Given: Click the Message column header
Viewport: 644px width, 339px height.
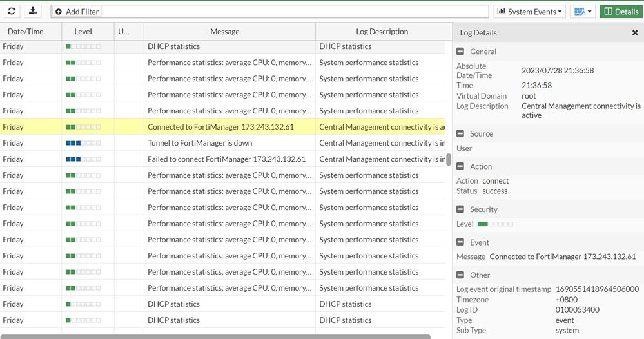Looking at the screenshot, I should point(224,32).
